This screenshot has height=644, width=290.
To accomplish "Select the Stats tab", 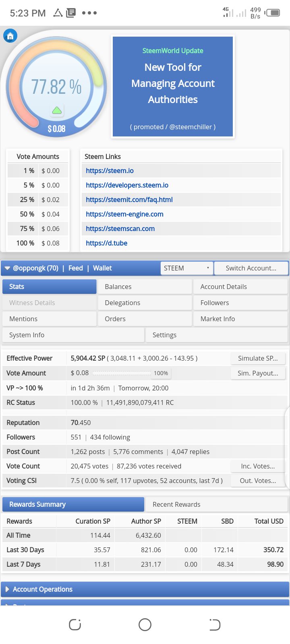I will [x=49, y=287].
